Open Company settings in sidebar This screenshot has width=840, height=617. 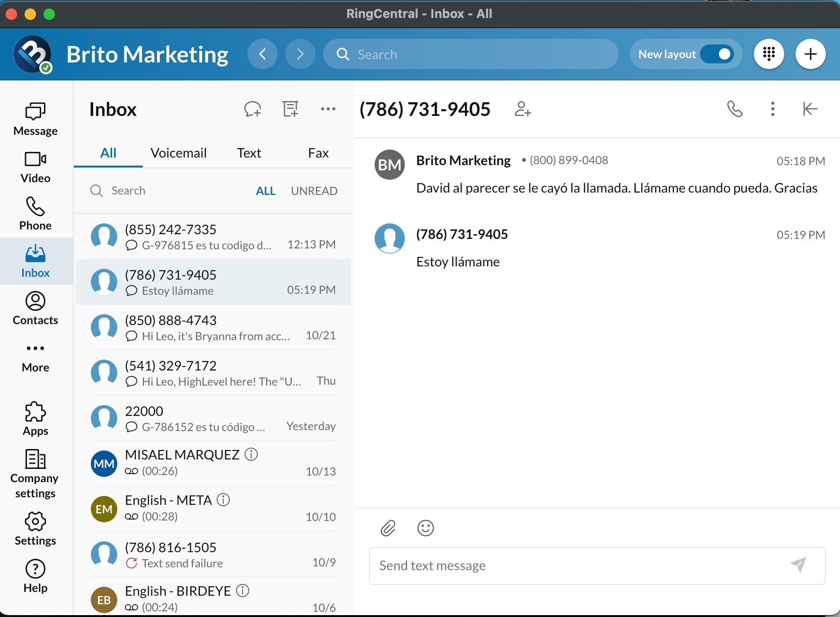[x=35, y=474]
